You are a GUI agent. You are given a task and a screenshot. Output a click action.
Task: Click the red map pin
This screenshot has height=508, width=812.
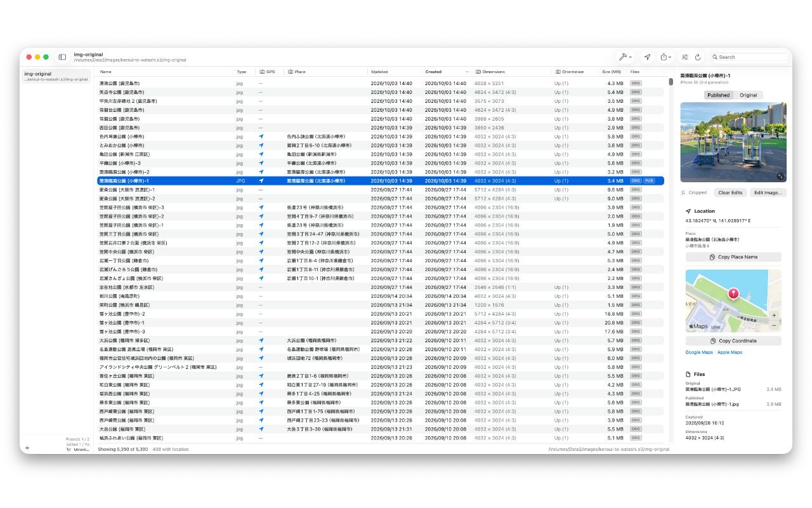point(733,294)
